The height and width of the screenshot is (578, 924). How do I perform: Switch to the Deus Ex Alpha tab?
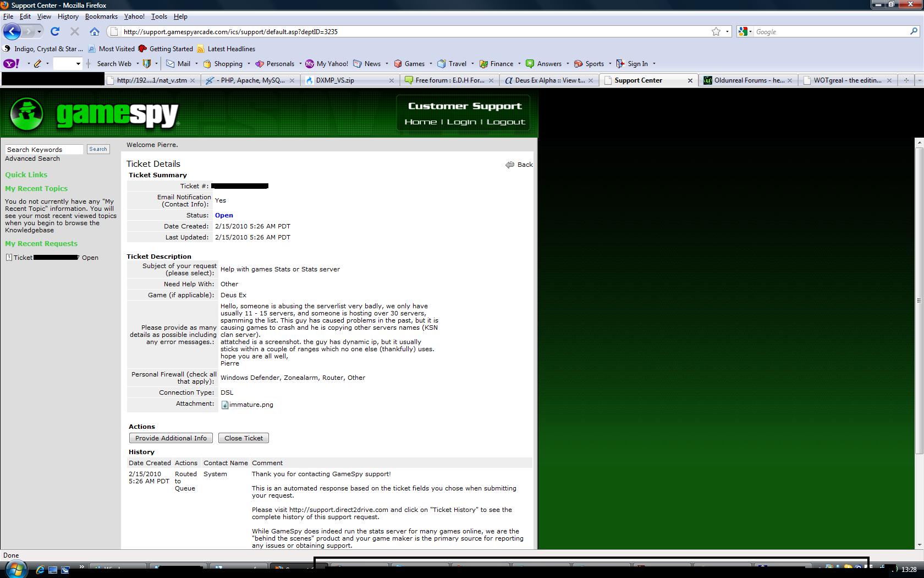click(x=549, y=80)
